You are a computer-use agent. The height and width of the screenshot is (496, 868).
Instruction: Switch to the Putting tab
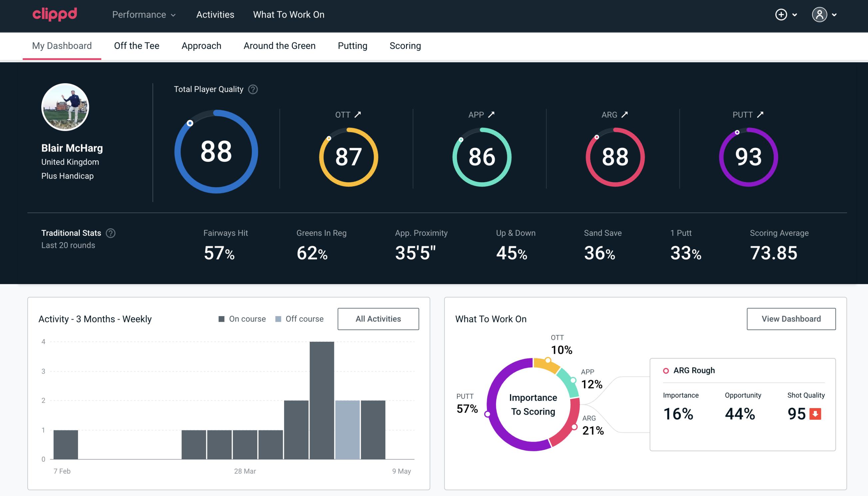click(352, 45)
